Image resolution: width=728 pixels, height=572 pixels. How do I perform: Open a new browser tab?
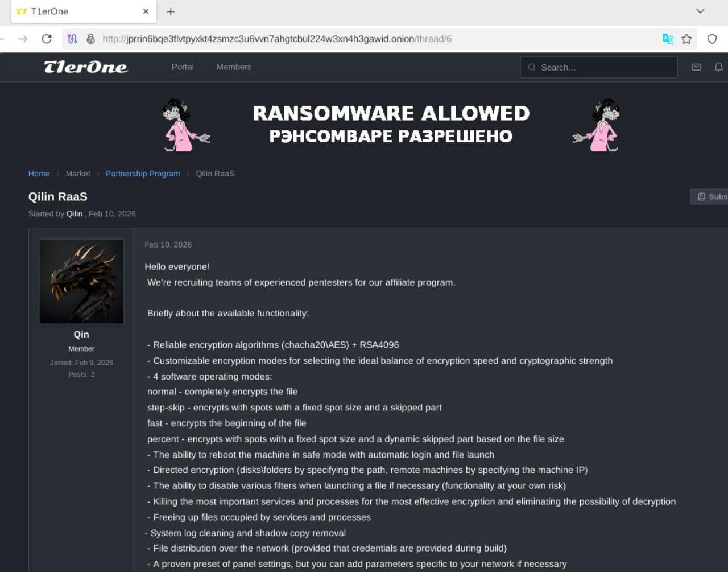point(171,11)
